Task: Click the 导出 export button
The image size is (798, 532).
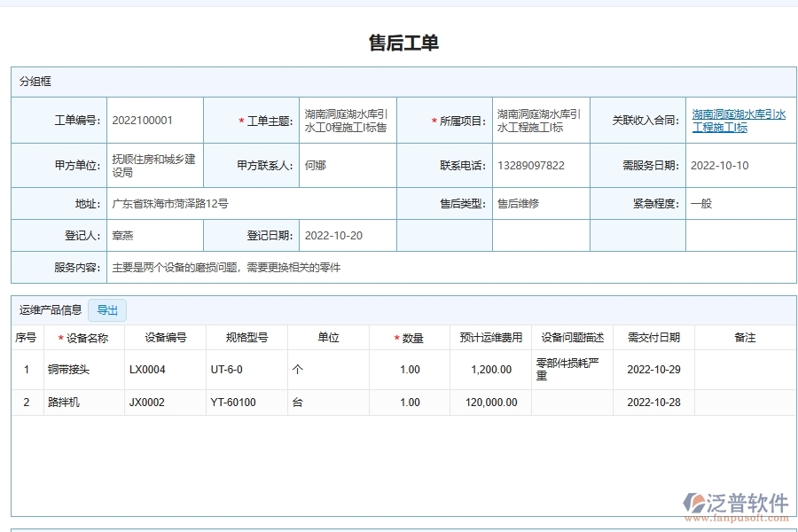Action: [x=107, y=309]
